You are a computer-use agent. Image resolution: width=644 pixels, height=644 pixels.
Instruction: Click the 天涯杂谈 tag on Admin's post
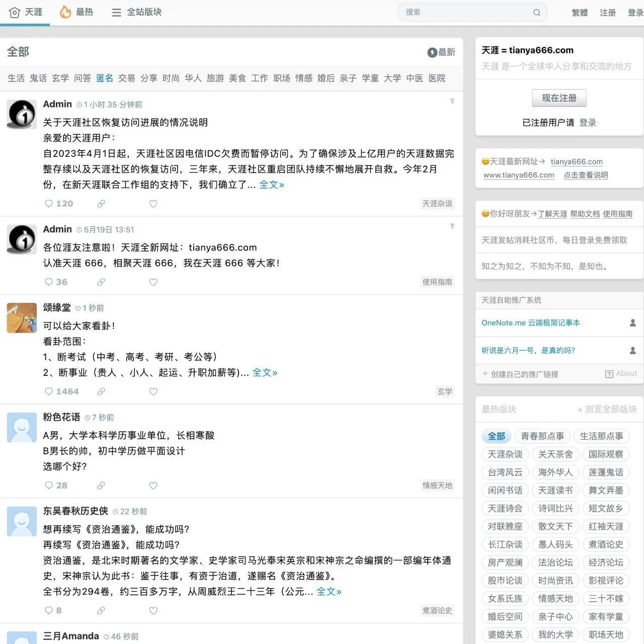click(437, 204)
